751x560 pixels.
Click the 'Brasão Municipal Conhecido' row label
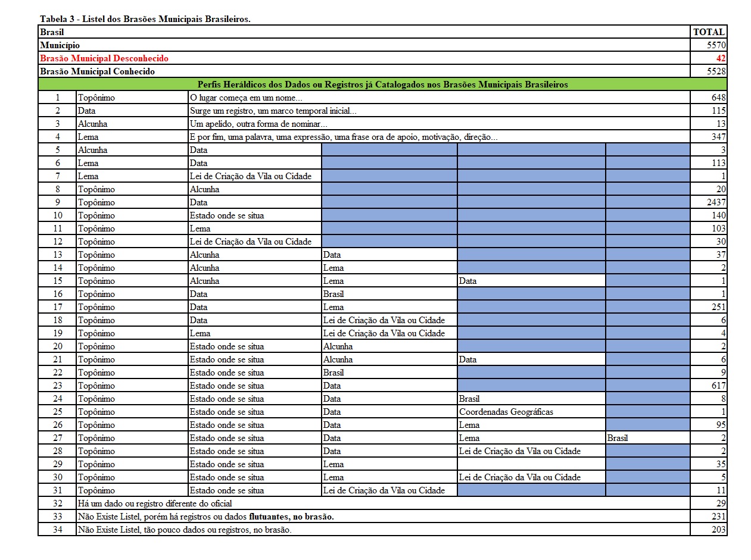[x=97, y=71]
